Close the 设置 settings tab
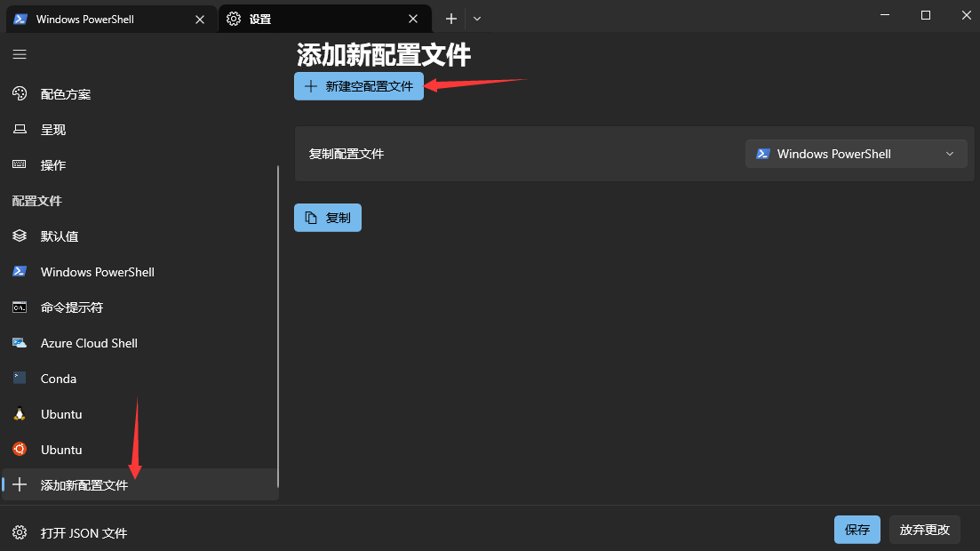The image size is (980, 551). point(413,19)
